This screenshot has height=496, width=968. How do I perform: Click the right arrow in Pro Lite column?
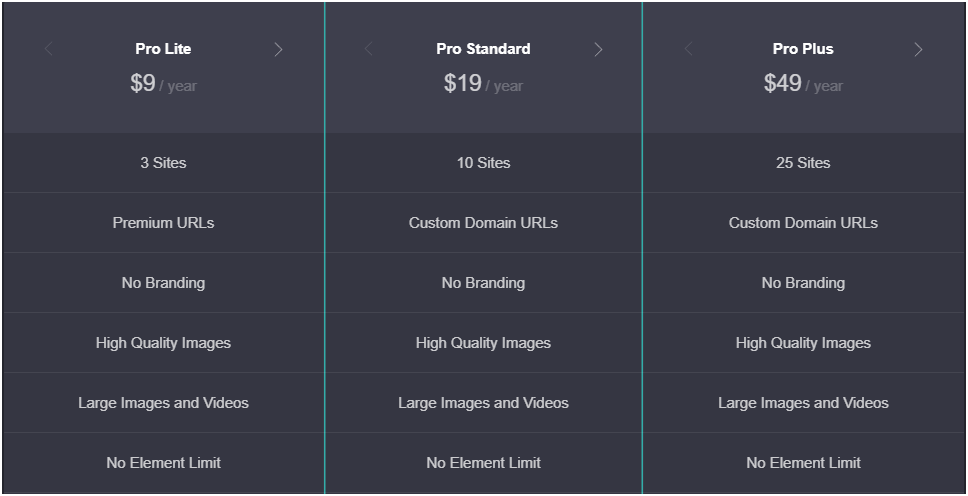(278, 49)
